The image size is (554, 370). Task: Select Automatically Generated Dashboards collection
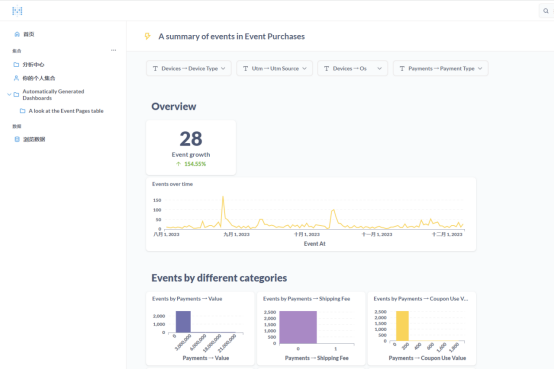(53, 95)
